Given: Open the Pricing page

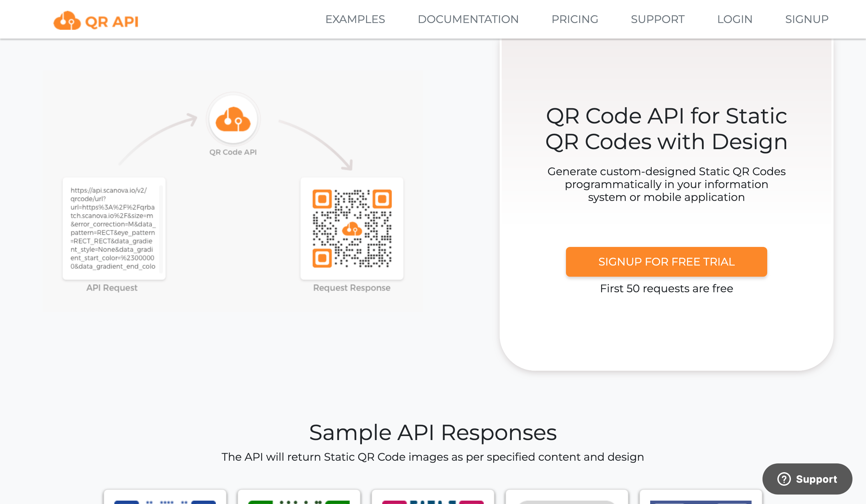Looking at the screenshot, I should pyautogui.click(x=575, y=19).
